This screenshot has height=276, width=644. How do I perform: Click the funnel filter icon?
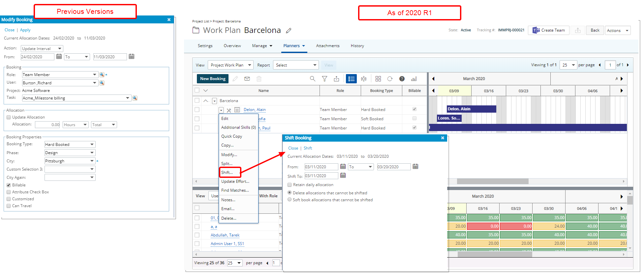[x=324, y=79]
